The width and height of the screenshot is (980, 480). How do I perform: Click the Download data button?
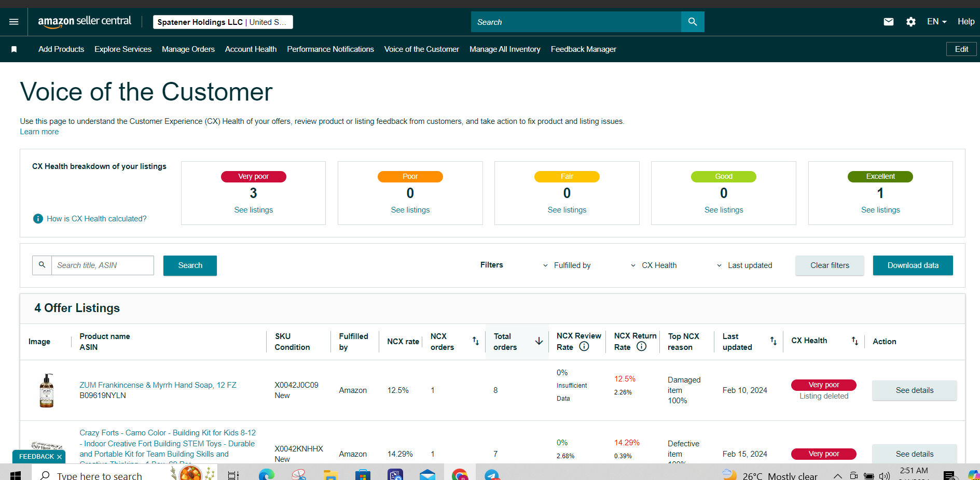[x=913, y=265]
